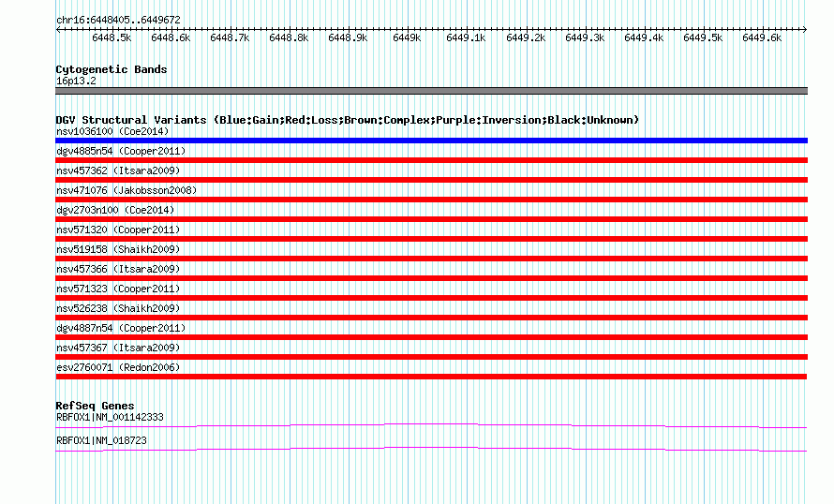This screenshot has width=834, height=504.
Task: Select the red loss bar for nsv519158
Action: pos(431,259)
